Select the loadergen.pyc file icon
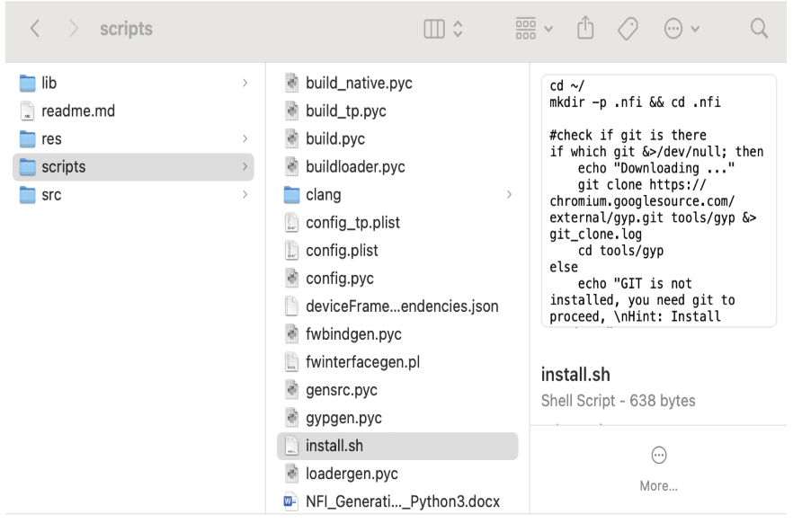The width and height of the screenshot is (793, 532). coord(292,474)
